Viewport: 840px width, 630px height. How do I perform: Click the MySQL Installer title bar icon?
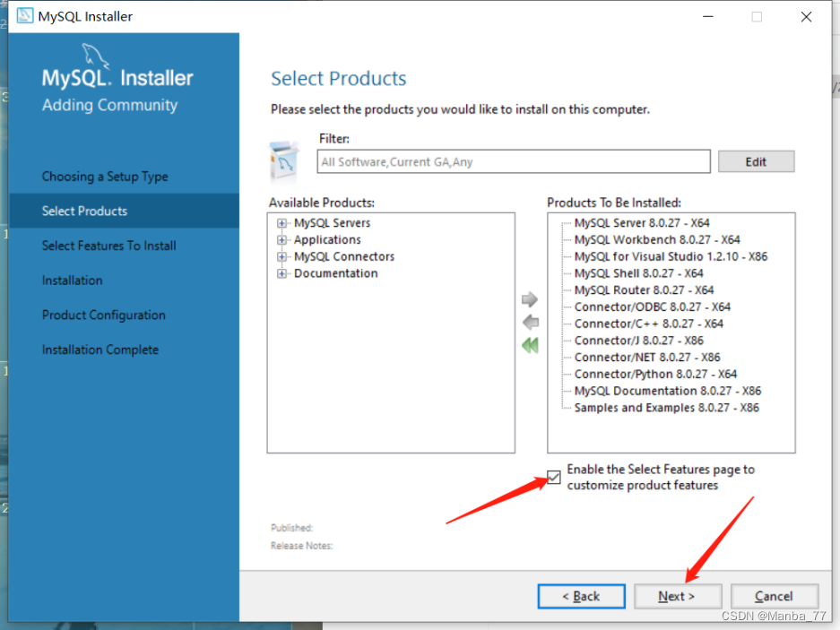point(24,16)
